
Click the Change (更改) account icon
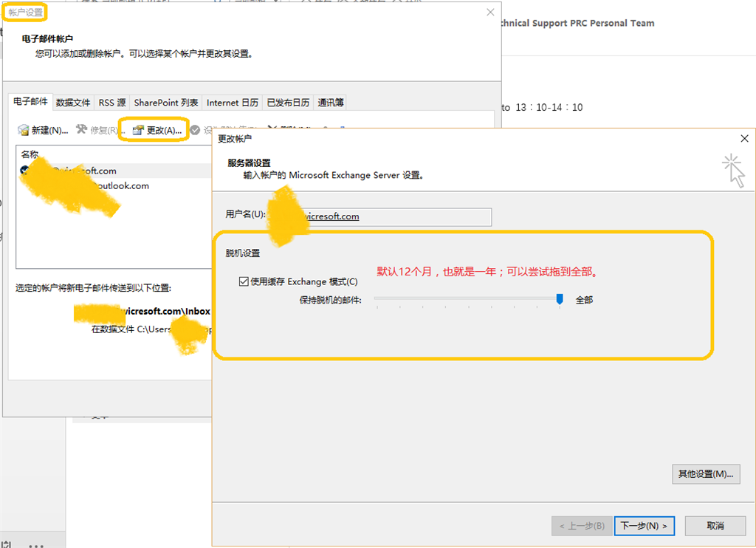pos(138,130)
